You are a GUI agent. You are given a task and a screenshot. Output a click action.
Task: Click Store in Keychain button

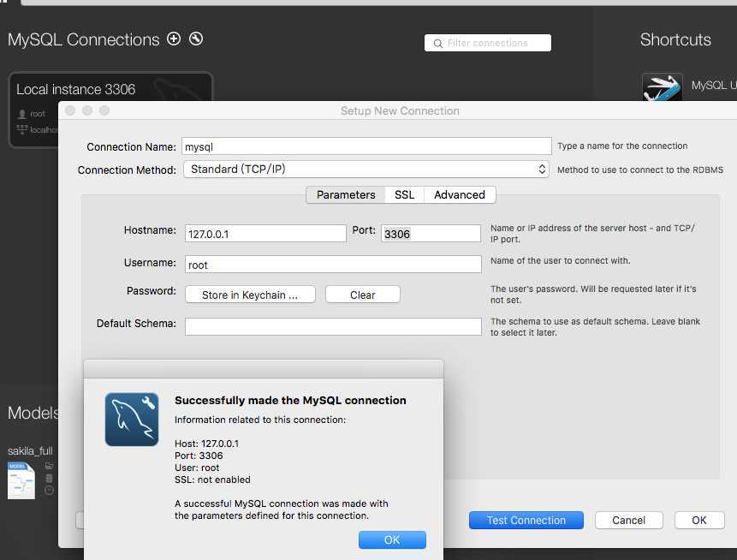250,295
